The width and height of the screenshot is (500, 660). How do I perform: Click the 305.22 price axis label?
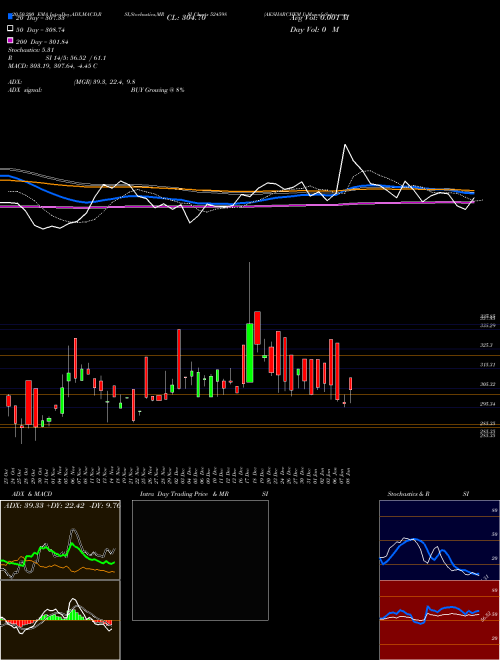pyautogui.click(x=487, y=384)
